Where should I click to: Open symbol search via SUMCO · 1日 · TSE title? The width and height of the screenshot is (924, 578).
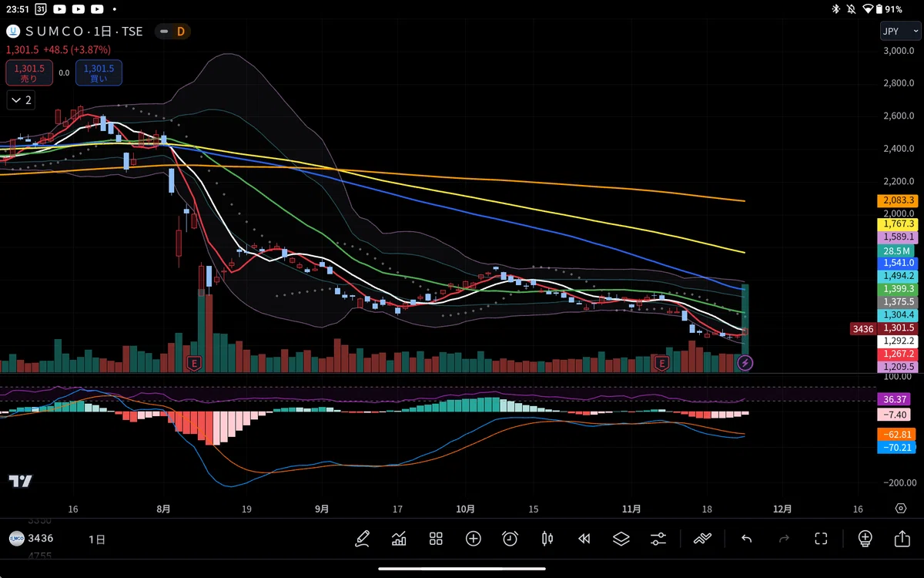(x=84, y=32)
